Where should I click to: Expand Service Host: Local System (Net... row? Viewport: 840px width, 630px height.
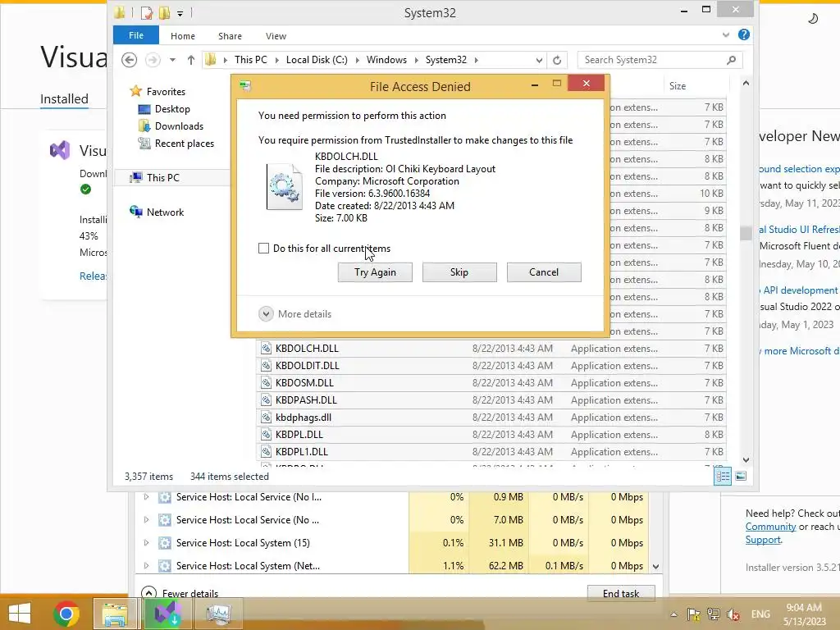tap(146, 566)
